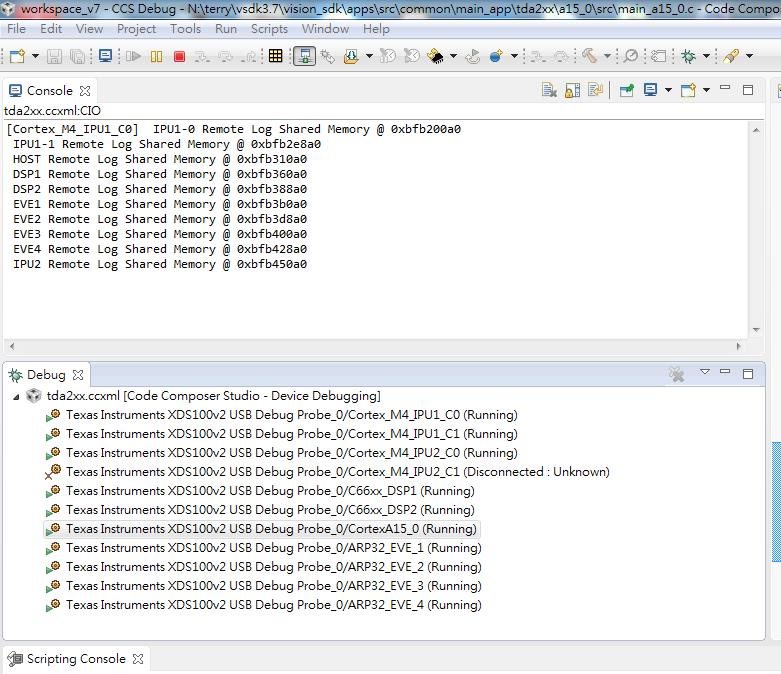Screen dimensions: 781x674
Task: Toggle Skip All Breakpoints icon
Action: click(631, 56)
